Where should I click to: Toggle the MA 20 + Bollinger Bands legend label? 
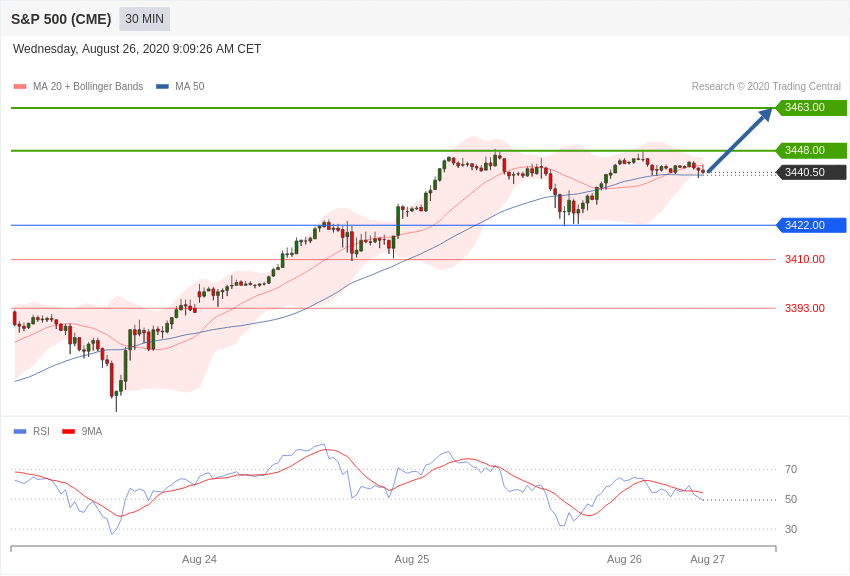click(88, 87)
